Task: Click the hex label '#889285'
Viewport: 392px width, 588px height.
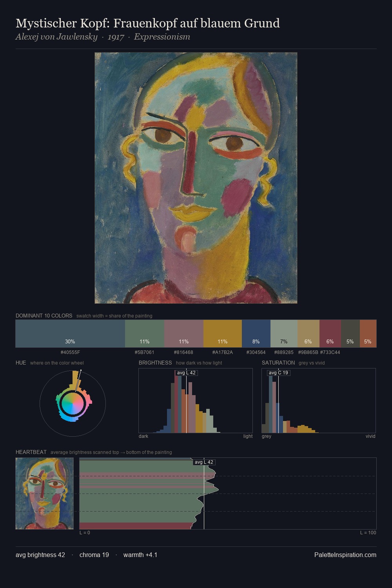Action: click(284, 352)
